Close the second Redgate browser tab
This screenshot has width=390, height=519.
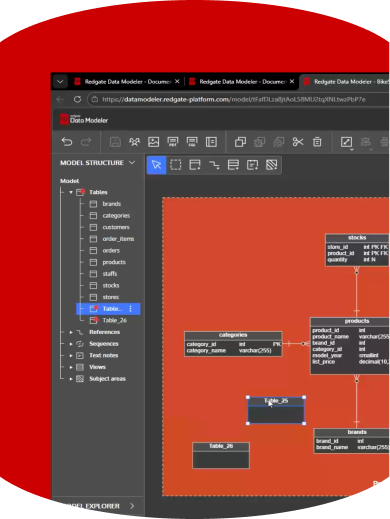[292, 81]
